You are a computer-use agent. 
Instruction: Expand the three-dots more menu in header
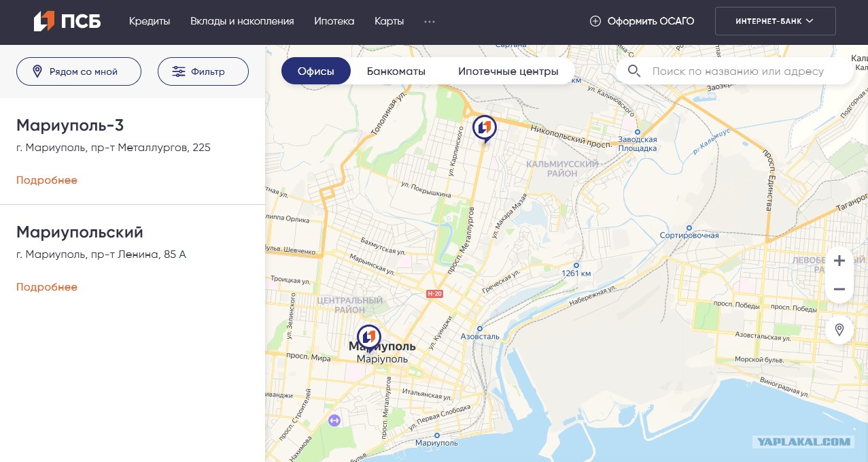(430, 22)
